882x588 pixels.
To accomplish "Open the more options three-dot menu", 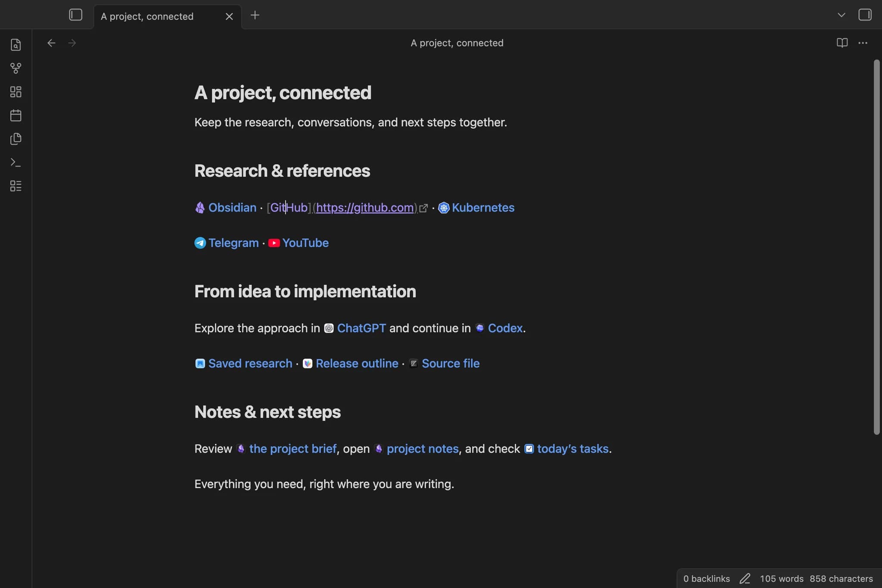I will (863, 43).
